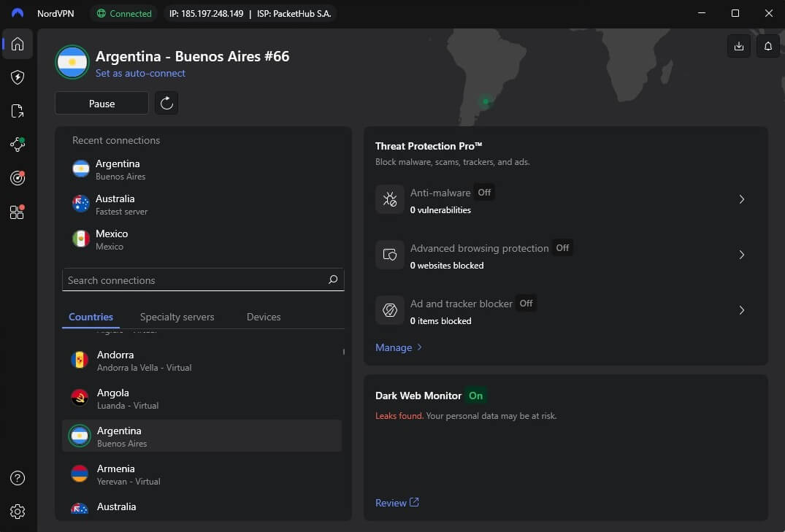Image resolution: width=785 pixels, height=532 pixels.
Task: Turn on Anti-malware protection
Action: coord(484,192)
